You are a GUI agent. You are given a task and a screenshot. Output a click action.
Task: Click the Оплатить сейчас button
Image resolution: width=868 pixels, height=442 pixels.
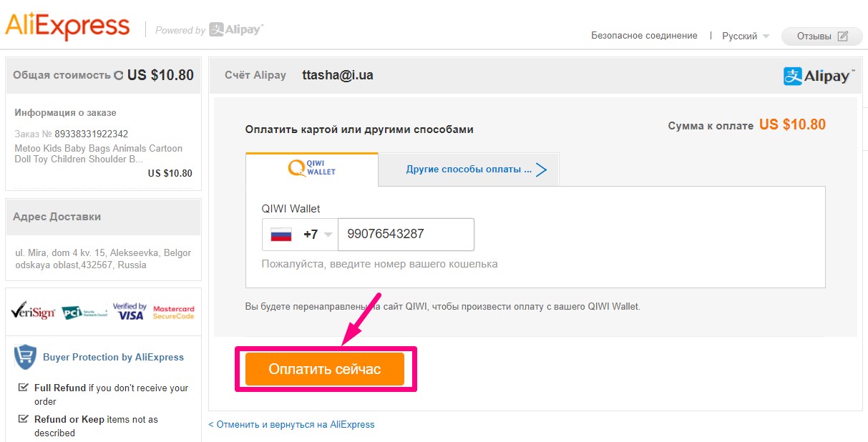[x=325, y=369]
